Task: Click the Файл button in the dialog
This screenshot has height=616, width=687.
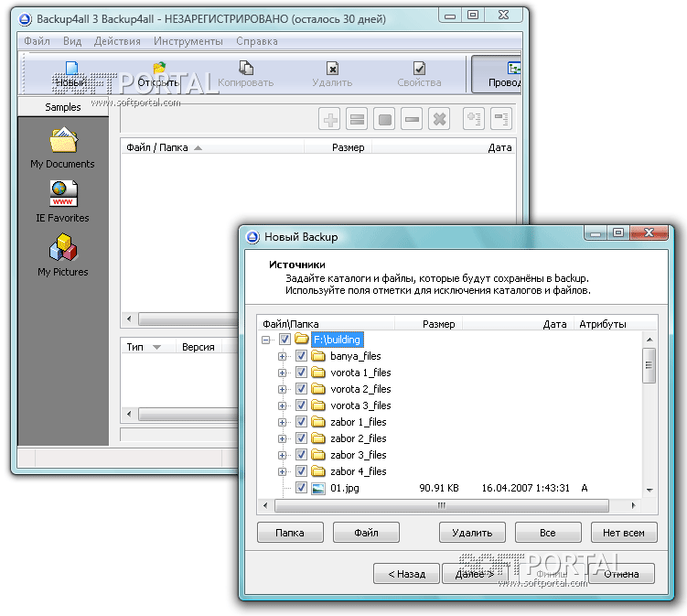Action: pos(366,533)
